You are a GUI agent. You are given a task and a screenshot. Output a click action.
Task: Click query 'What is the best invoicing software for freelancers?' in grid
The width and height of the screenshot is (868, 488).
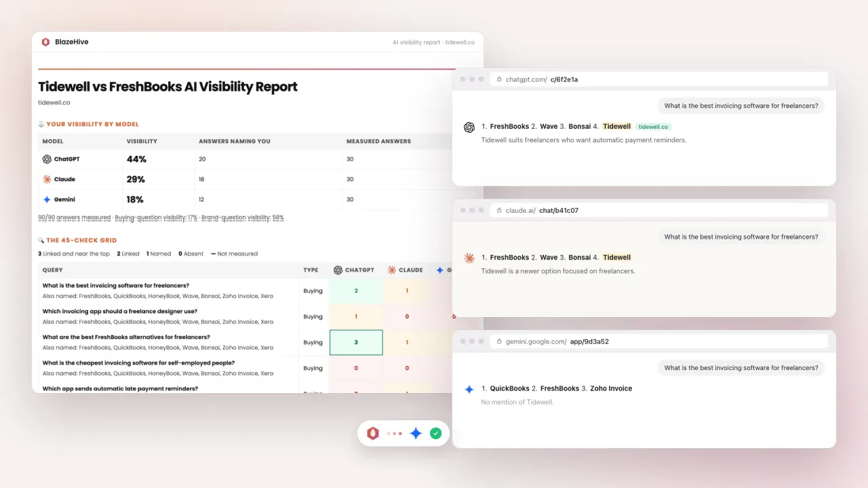point(116,285)
